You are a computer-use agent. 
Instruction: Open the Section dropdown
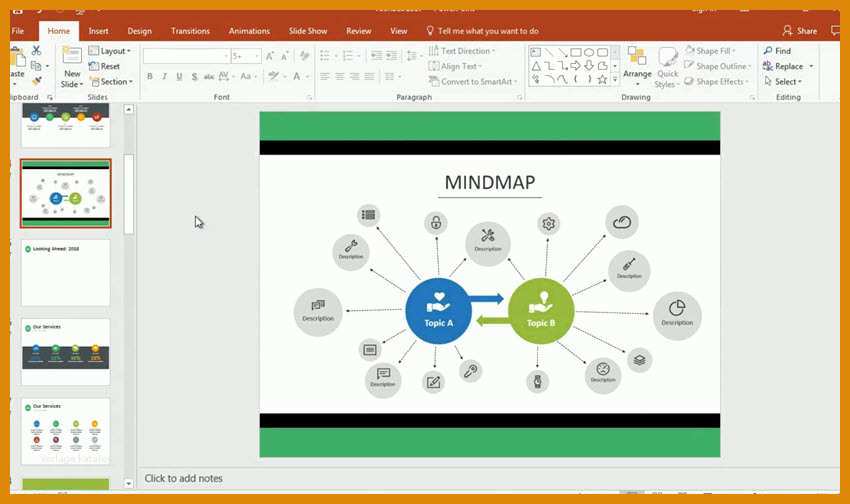[111, 81]
